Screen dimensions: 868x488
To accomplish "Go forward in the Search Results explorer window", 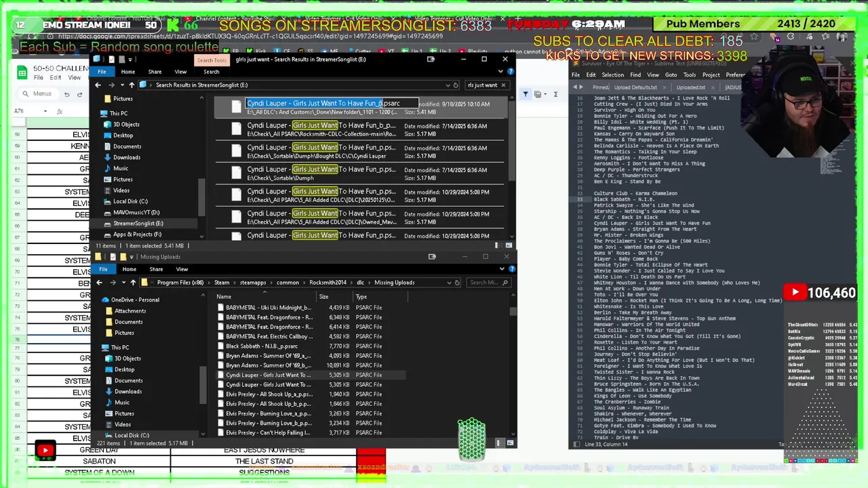I will pos(113,85).
